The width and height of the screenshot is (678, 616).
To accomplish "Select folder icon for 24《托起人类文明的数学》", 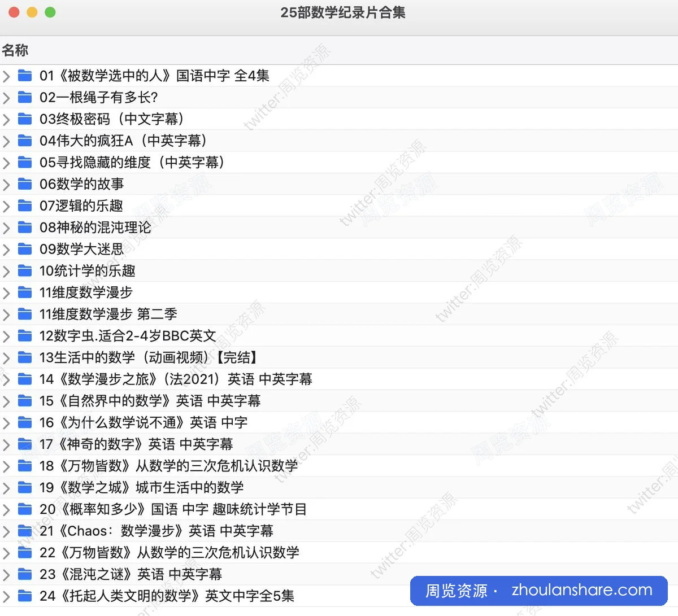I will 25,595.
